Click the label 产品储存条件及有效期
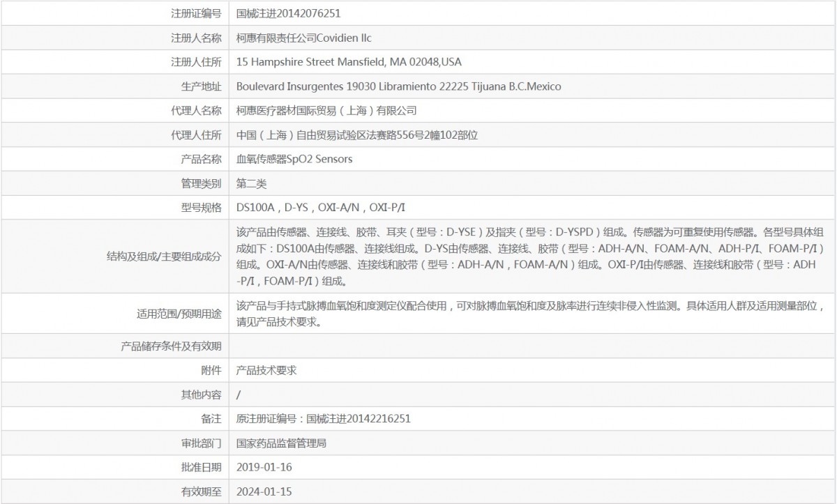Viewport: 837px width, 504px height. pyautogui.click(x=171, y=346)
